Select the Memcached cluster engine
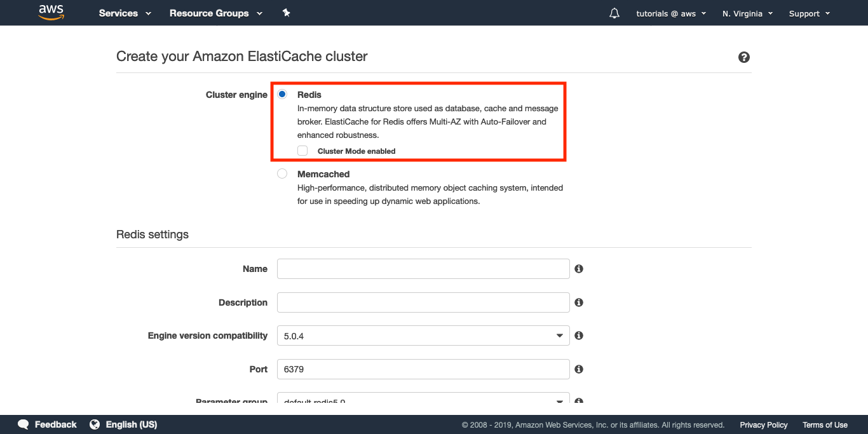Image resolution: width=868 pixels, height=434 pixels. tap(282, 173)
